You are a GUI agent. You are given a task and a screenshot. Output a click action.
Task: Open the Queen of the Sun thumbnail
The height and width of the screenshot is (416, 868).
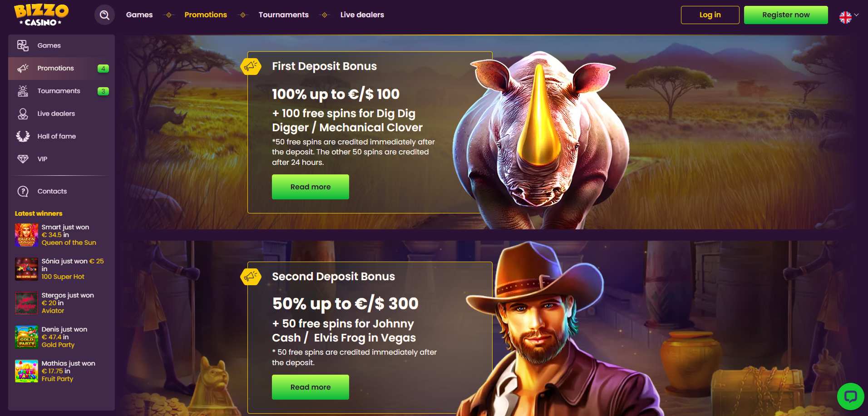pos(26,235)
